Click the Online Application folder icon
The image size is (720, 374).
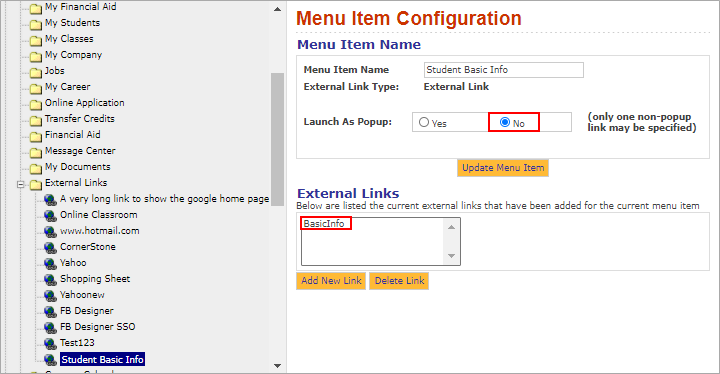(x=35, y=104)
